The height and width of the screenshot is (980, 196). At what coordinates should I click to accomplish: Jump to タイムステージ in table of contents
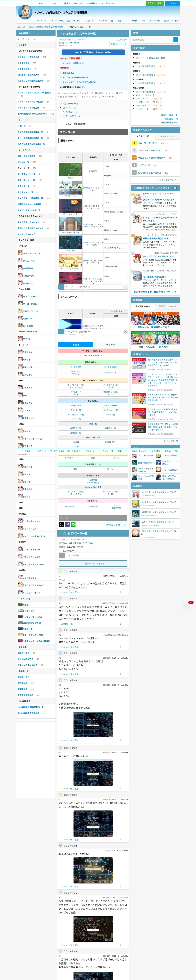pyautogui.click(x=73, y=116)
